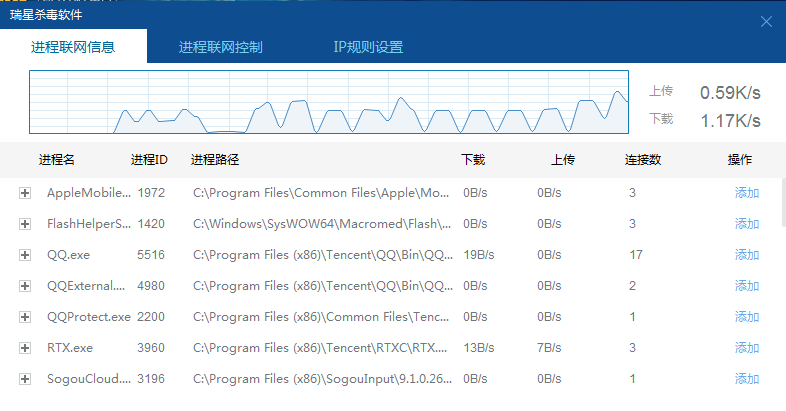Expand the SogouCloud process row

coord(25,379)
